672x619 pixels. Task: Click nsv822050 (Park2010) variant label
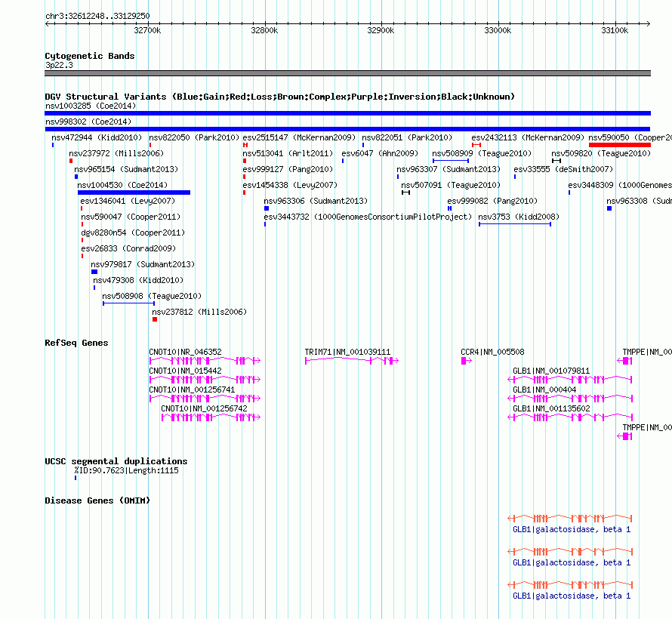click(194, 137)
